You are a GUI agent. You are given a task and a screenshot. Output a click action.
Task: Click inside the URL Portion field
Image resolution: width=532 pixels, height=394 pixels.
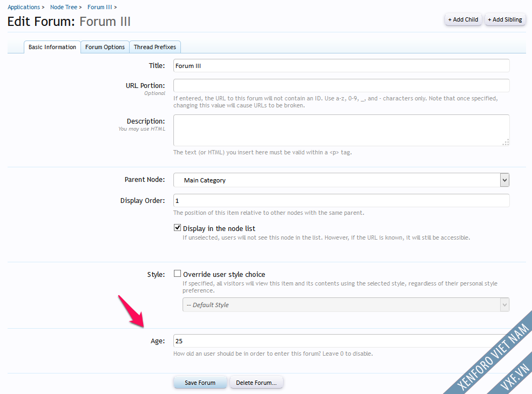click(x=341, y=85)
